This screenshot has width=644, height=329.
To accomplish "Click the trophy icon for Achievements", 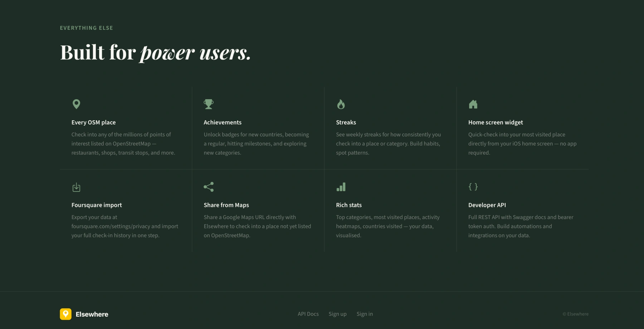I will [x=209, y=104].
